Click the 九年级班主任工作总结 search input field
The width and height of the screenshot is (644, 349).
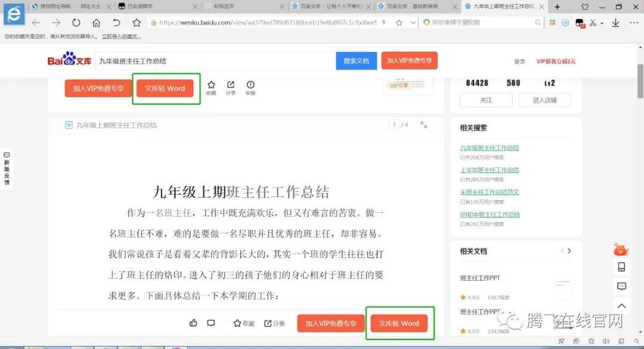[x=215, y=61]
